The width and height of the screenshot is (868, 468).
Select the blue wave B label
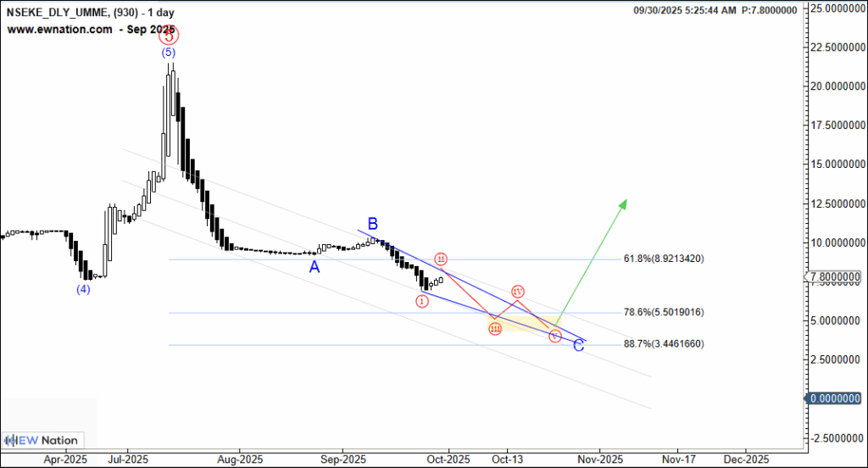click(372, 225)
